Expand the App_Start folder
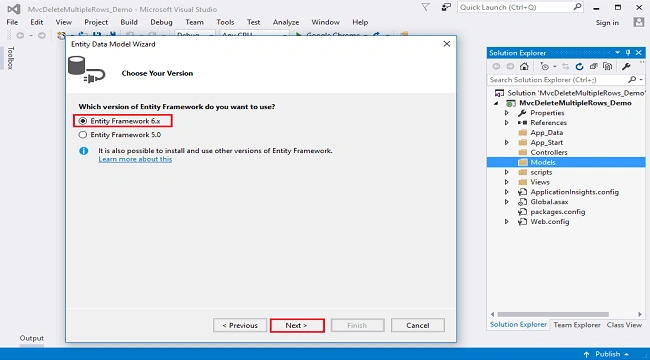 tap(507, 143)
